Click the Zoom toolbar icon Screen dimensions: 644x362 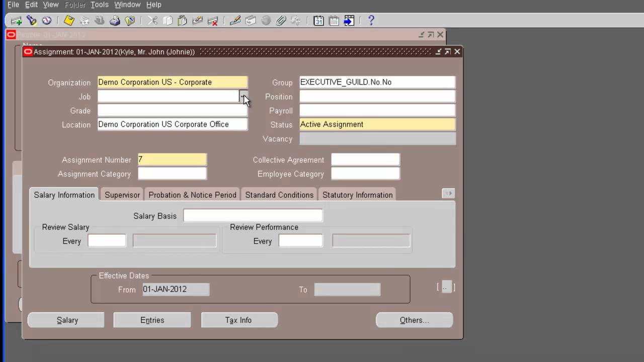point(251,21)
